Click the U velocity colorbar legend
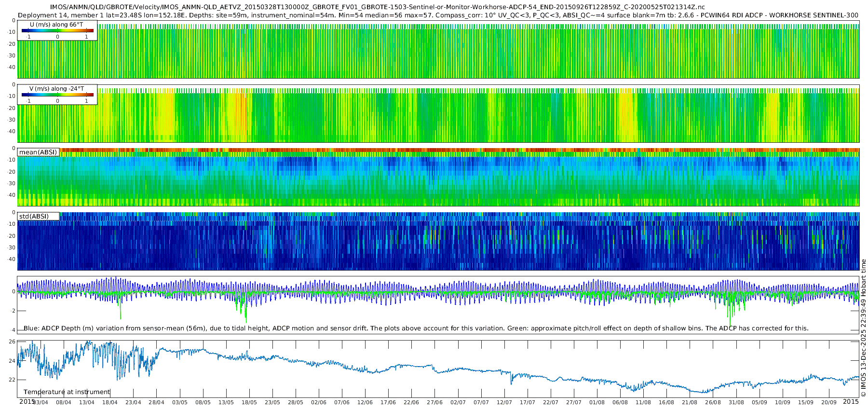 57,30
